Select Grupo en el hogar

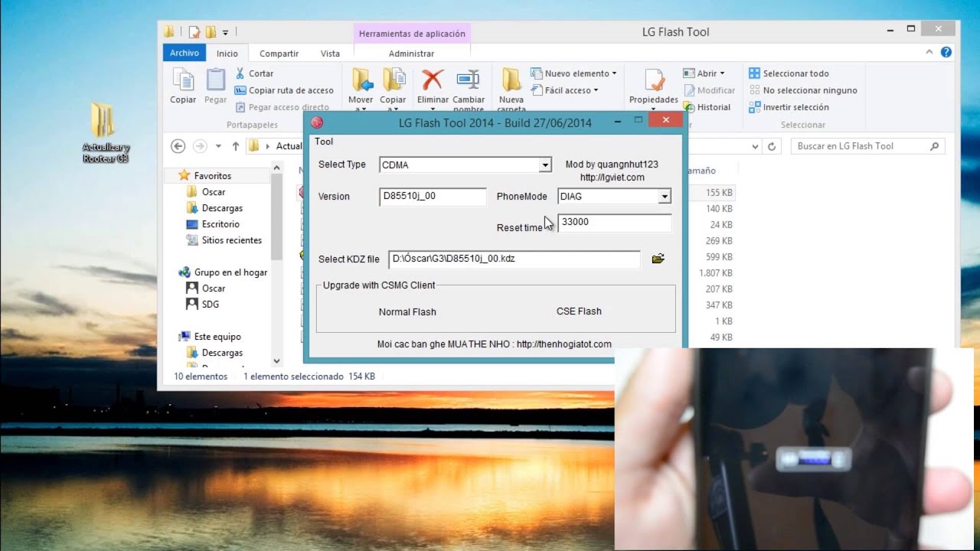tap(223, 272)
